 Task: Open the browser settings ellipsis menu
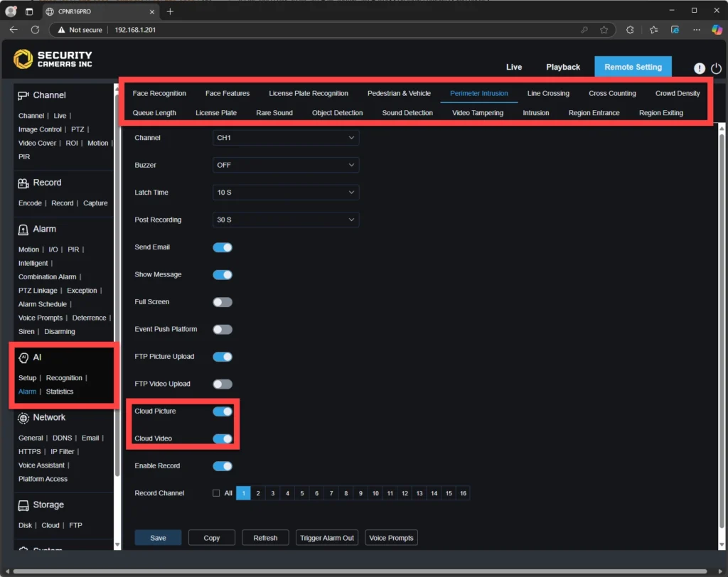point(697,30)
